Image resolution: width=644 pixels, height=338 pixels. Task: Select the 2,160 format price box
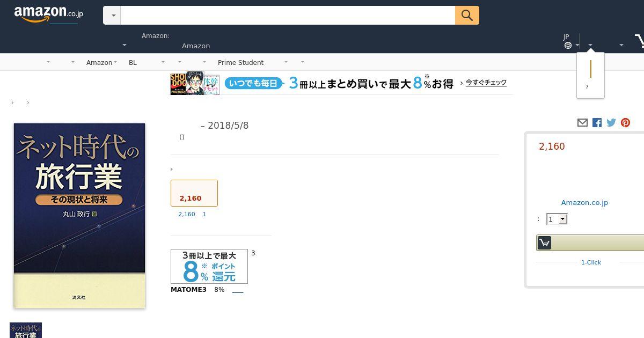194,193
